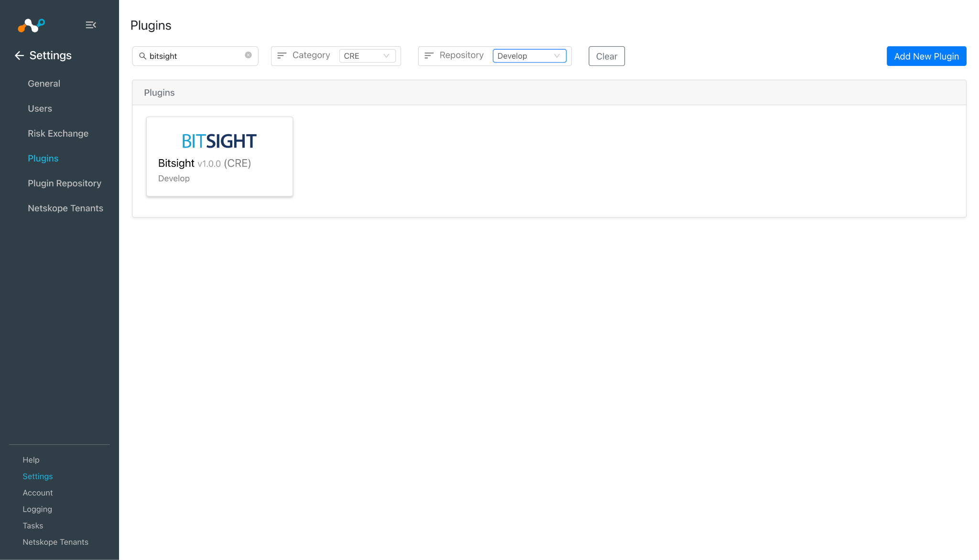Open the Repository Develop dropdown
The height and width of the screenshot is (560, 979).
(x=529, y=56)
